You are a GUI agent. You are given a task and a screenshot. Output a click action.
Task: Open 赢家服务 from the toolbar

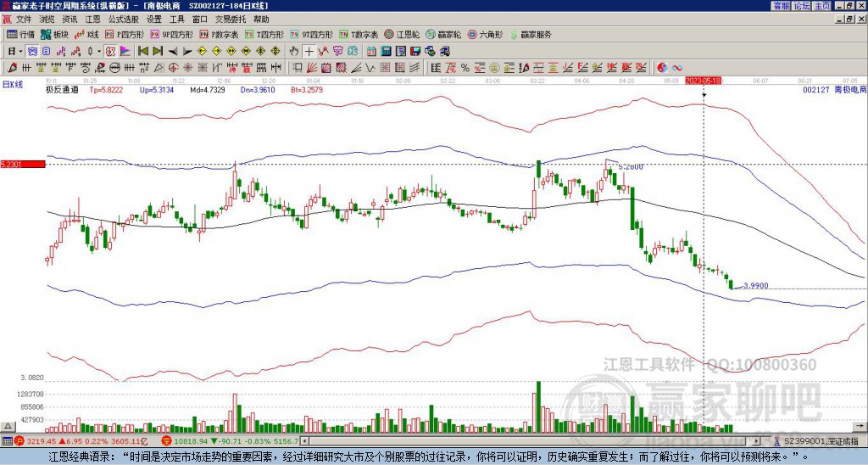tap(531, 34)
